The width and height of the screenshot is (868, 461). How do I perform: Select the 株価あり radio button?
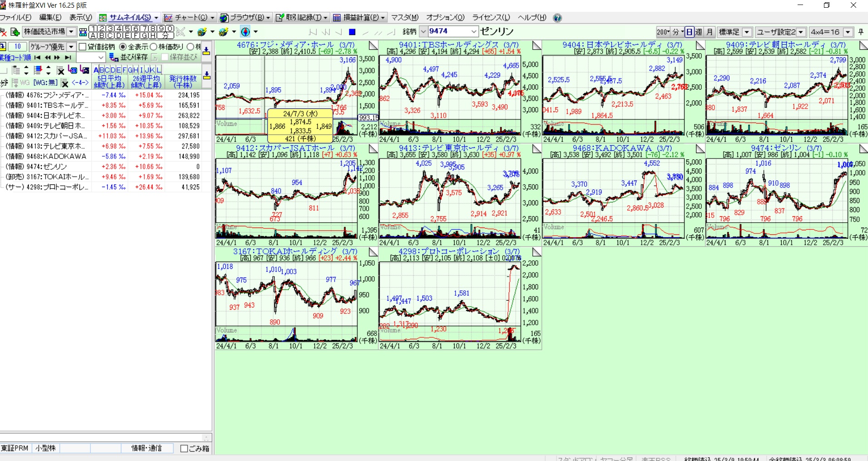154,47
